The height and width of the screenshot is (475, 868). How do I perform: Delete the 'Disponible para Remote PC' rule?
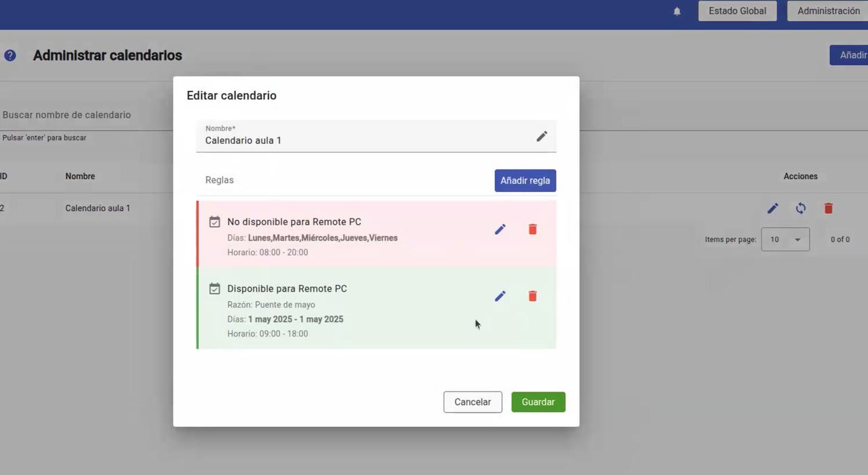532,296
